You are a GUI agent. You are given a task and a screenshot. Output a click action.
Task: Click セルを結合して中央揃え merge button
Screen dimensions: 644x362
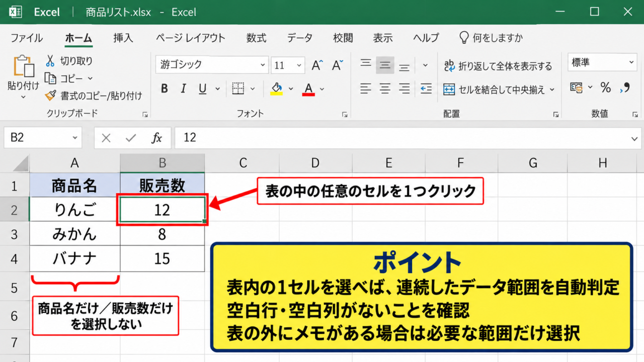tap(494, 89)
